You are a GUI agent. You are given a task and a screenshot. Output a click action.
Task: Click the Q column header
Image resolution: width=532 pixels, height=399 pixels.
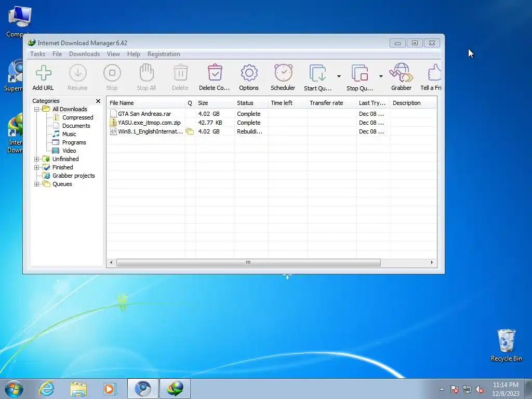pos(190,103)
